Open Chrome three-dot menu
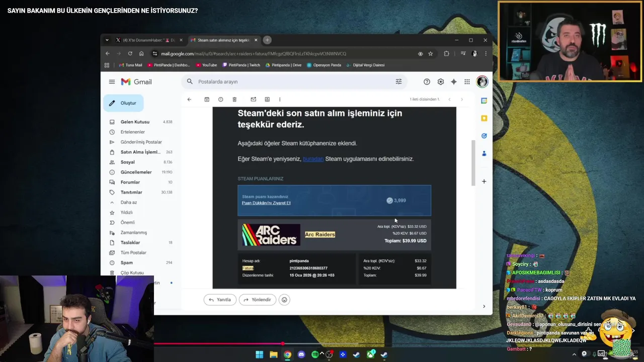Viewport: 644px width, 362px height. pyautogui.click(x=486, y=53)
